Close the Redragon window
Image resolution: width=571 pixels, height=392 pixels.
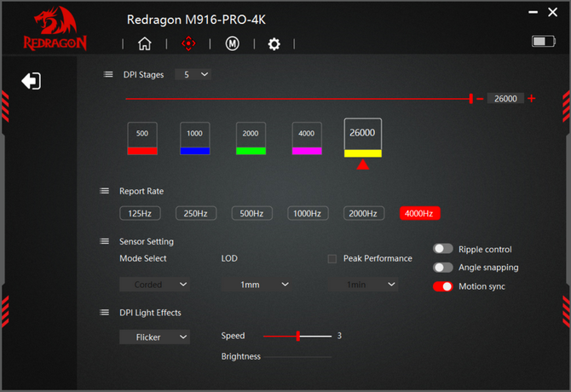point(553,13)
